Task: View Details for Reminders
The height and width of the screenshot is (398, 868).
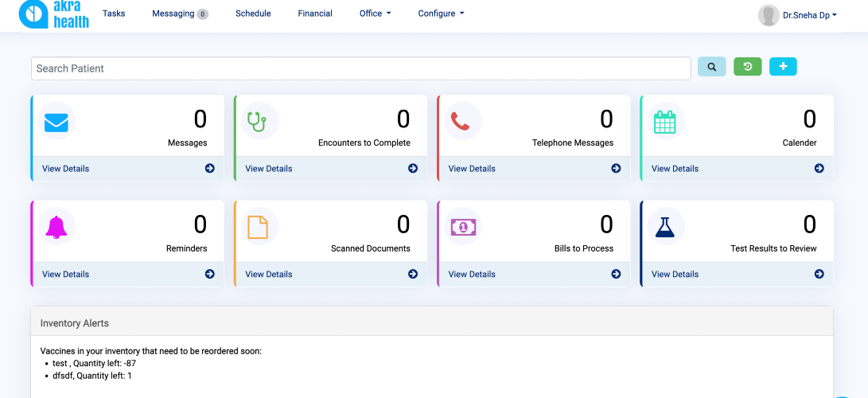Action: coord(65,274)
